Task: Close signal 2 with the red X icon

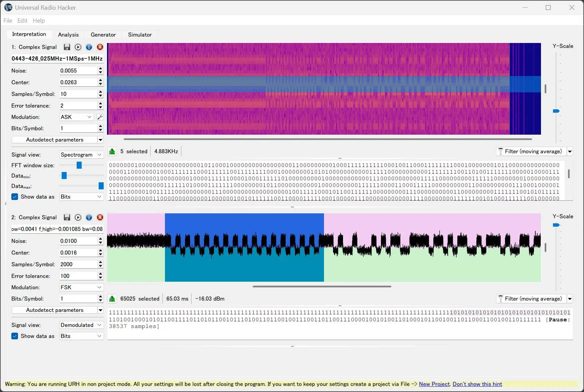Action: coord(100,217)
